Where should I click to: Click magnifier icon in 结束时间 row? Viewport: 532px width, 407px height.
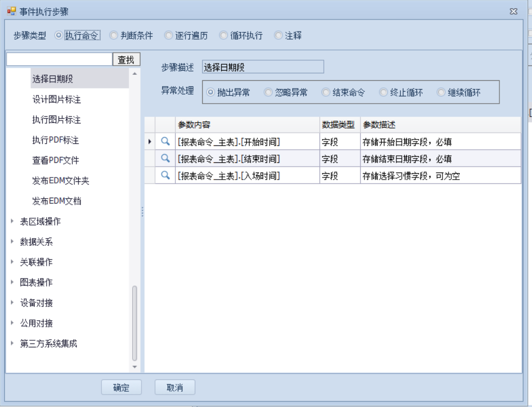click(x=165, y=158)
